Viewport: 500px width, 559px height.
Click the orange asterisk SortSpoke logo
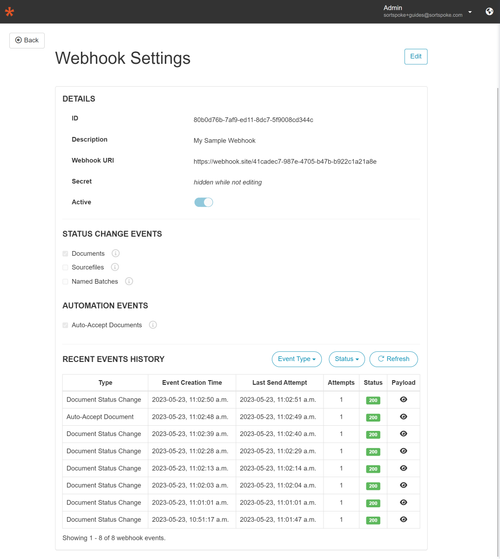tap(10, 12)
